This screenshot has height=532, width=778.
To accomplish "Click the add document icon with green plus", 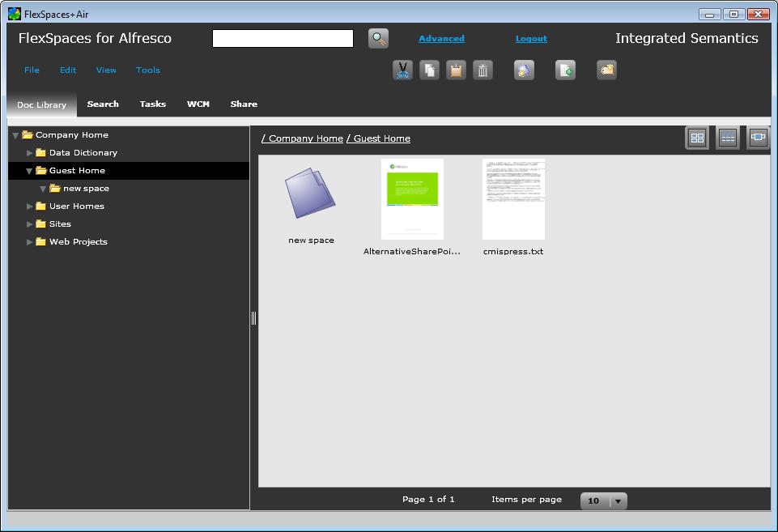I will (x=565, y=70).
